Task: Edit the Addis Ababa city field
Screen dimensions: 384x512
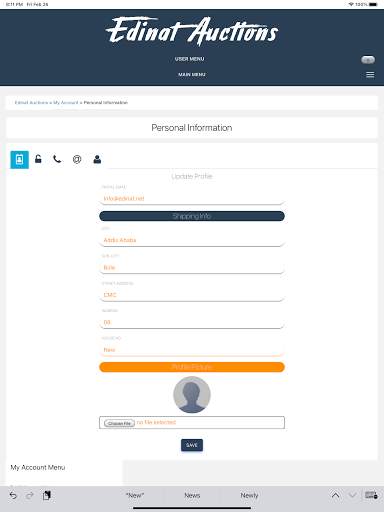Action: tap(192, 240)
